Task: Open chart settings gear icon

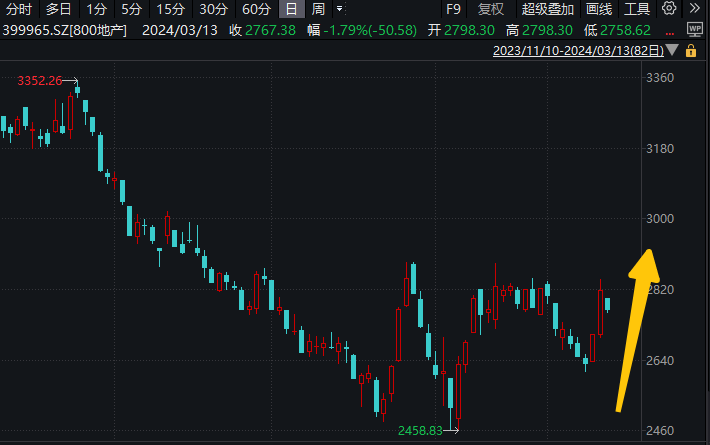Action: 670,9
